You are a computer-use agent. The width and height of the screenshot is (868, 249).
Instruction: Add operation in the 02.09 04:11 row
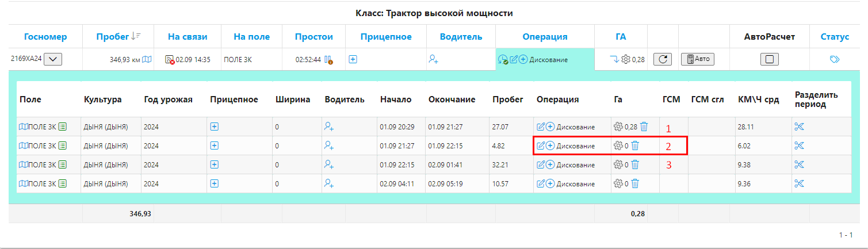(x=550, y=184)
